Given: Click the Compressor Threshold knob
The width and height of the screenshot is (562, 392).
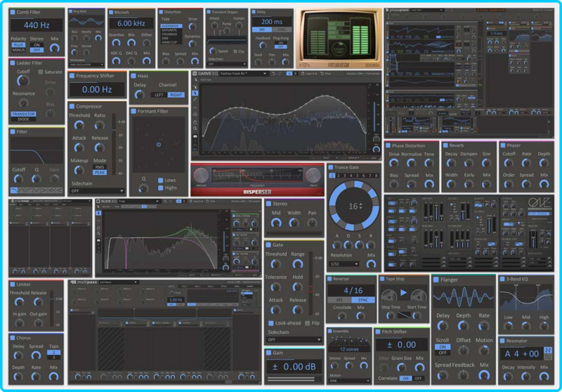Looking at the screenshot, I should (x=79, y=125).
